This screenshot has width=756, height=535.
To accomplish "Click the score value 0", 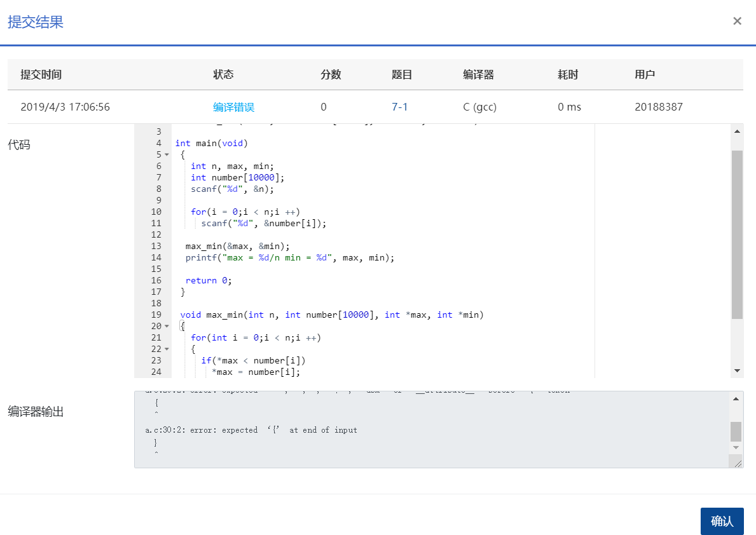I will [x=324, y=107].
